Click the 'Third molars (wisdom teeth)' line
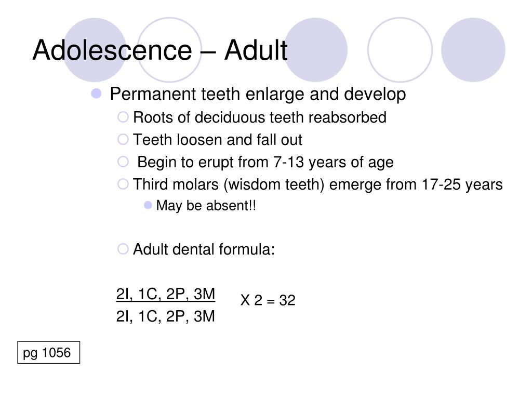The width and height of the screenshot is (532, 399). [x=317, y=185]
